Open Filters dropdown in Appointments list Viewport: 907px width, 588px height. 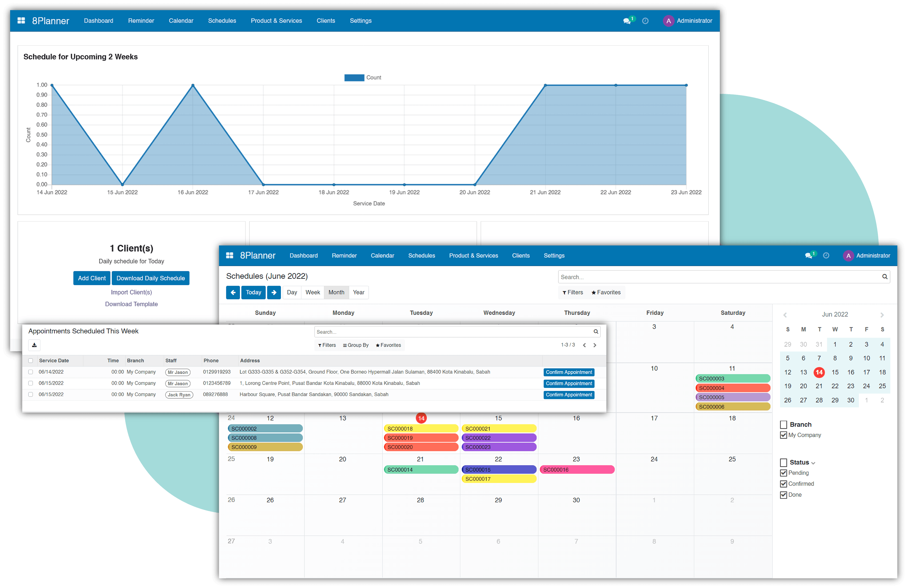click(x=327, y=345)
